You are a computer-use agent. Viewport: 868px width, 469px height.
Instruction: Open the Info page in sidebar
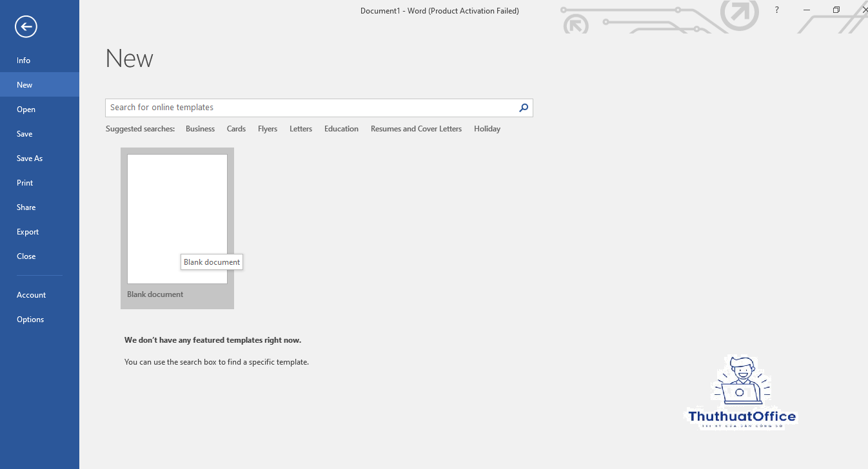(39, 61)
